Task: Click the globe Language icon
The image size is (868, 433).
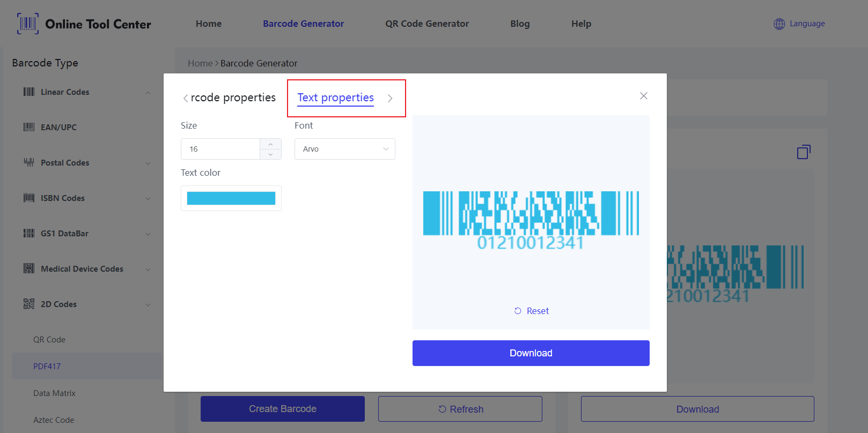Action: click(779, 24)
